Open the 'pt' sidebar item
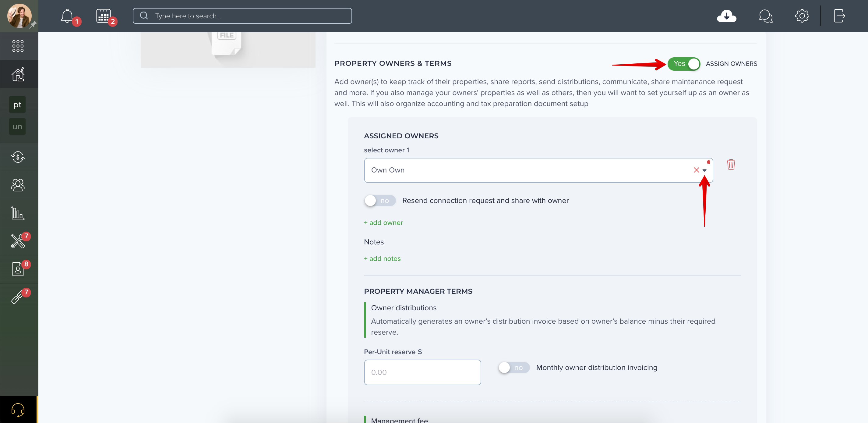Viewport: 868px width, 423px height. point(17,105)
